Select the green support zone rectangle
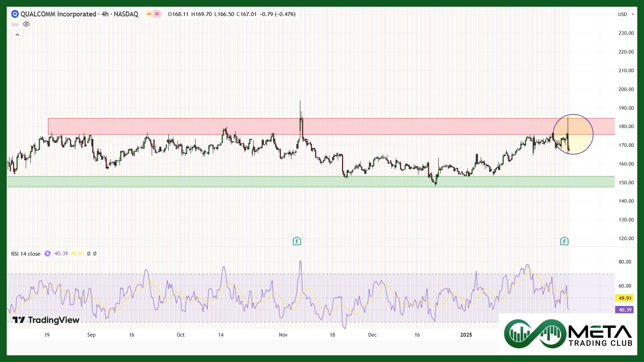This screenshot has height=362, width=644. [311, 182]
